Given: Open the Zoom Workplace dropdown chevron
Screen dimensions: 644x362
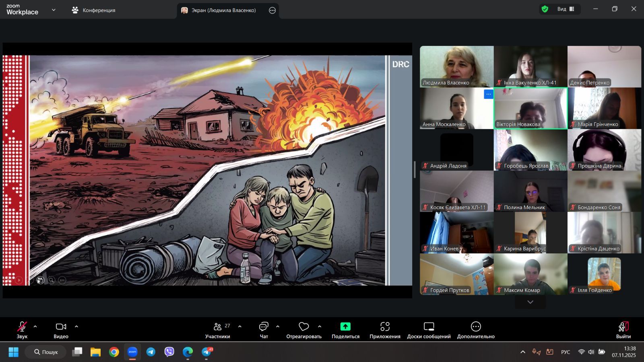Looking at the screenshot, I should pyautogui.click(x=54, y=10).
